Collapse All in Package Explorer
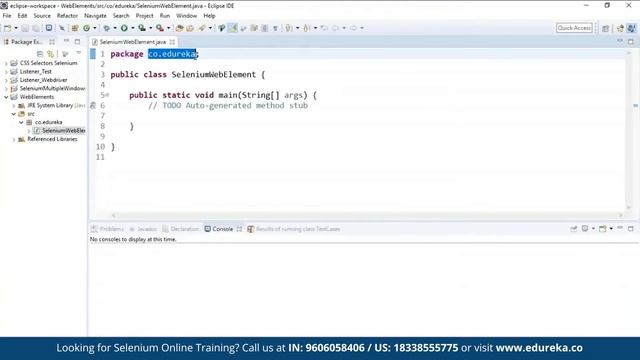This screenshot has width=640, height=360. pos(40,54)
